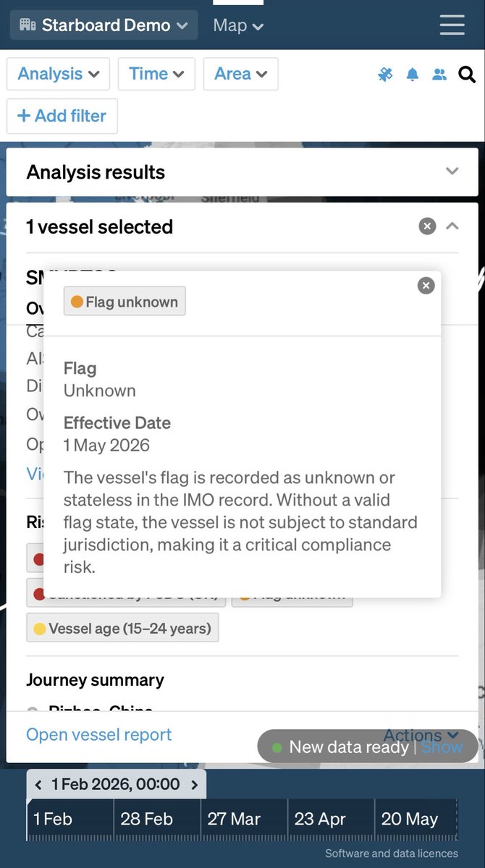The image size is (485, 868).
Task: Open the Analysis menu
Action: tap(58, 74)
